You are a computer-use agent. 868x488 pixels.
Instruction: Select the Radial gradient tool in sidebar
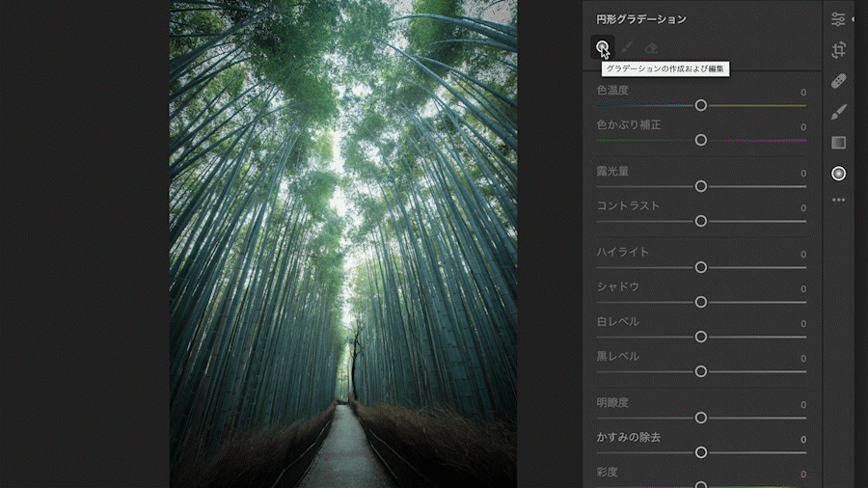click(x=838, y=174)
